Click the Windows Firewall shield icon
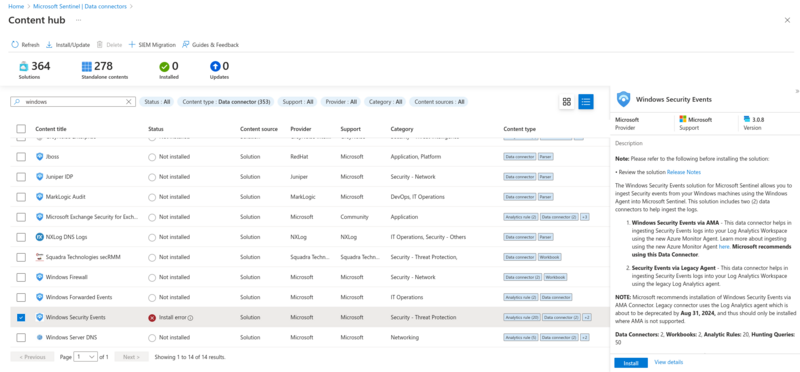The width and height of the screenshot is (800, 372). (x=40, y=277)
